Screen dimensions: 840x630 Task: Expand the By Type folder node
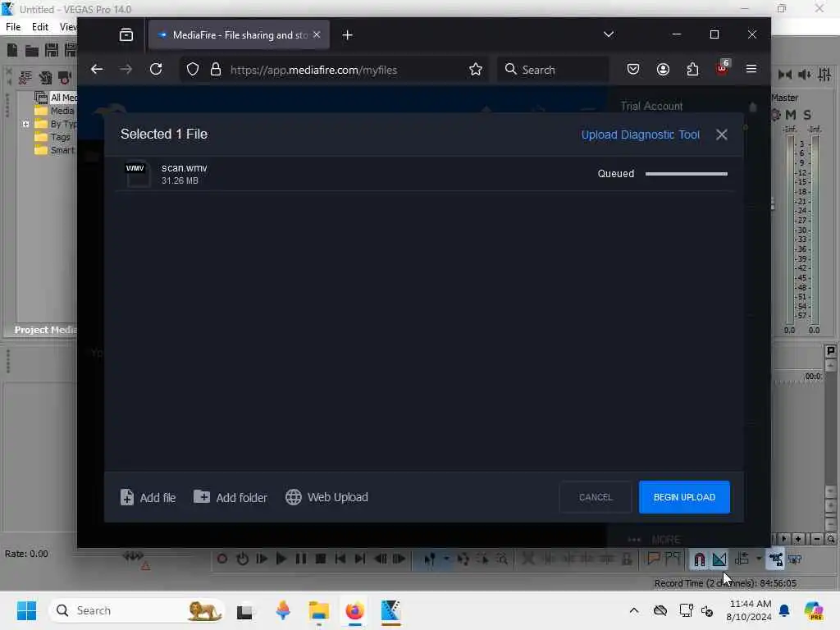[25, 124]
